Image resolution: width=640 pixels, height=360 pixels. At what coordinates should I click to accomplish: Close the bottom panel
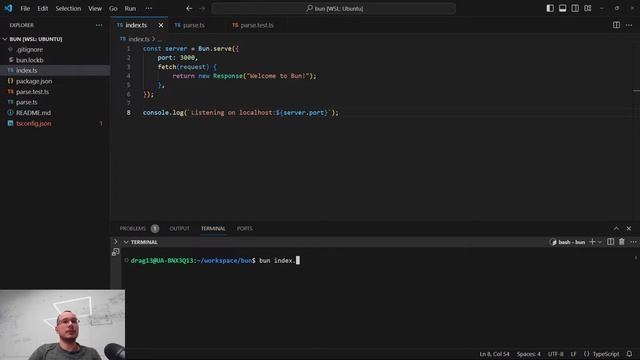[x=629, y=229]
